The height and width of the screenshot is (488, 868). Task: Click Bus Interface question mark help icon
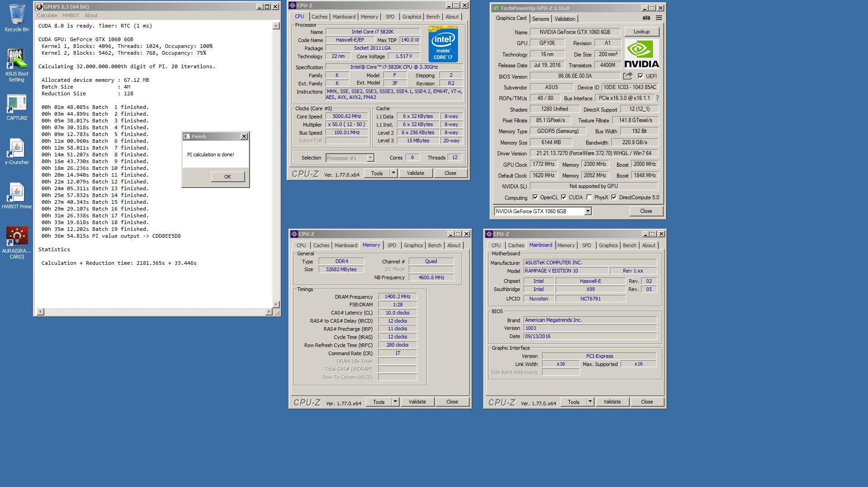point(657,98)
